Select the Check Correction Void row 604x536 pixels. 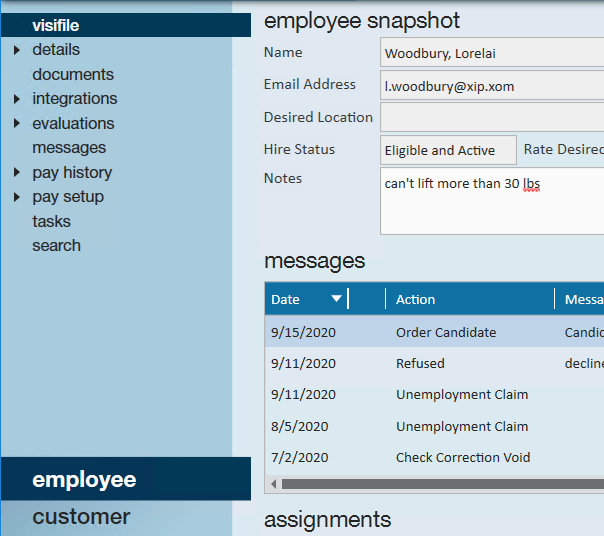coord(435,457)
